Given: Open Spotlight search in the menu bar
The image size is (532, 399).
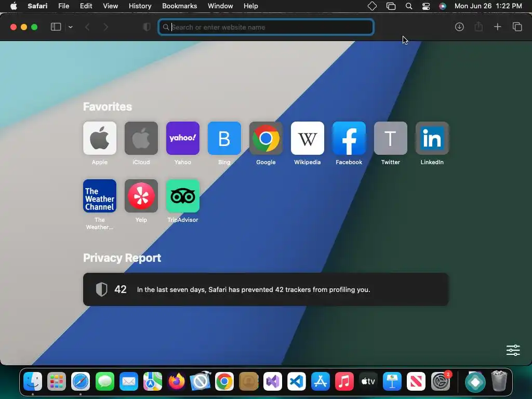Looking at the screenshot, I should point(409,6).
